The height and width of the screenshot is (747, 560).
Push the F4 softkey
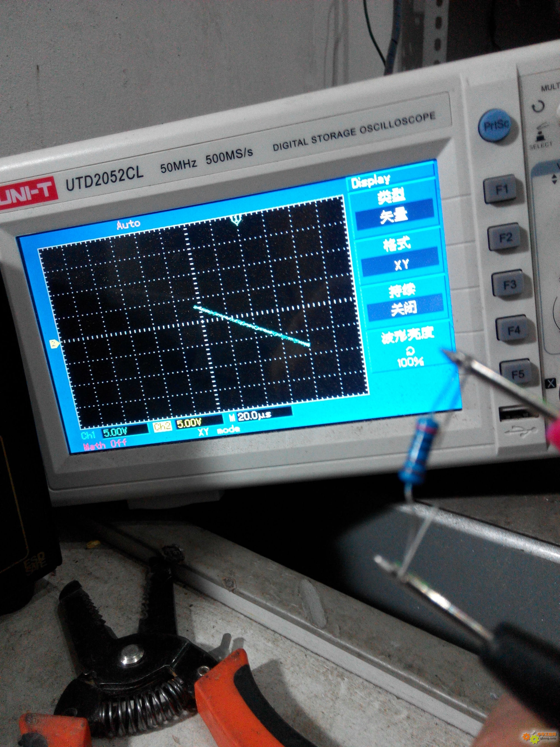point(513,330)
